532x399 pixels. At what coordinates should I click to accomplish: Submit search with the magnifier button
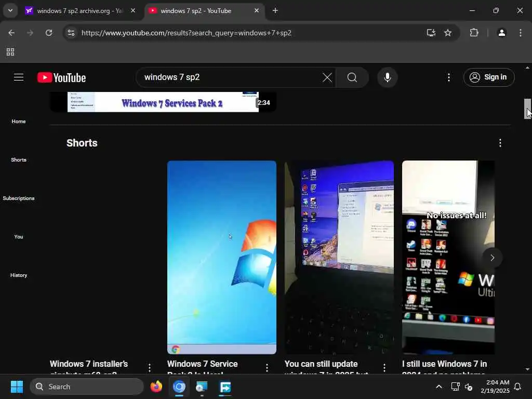coord(352,77)
